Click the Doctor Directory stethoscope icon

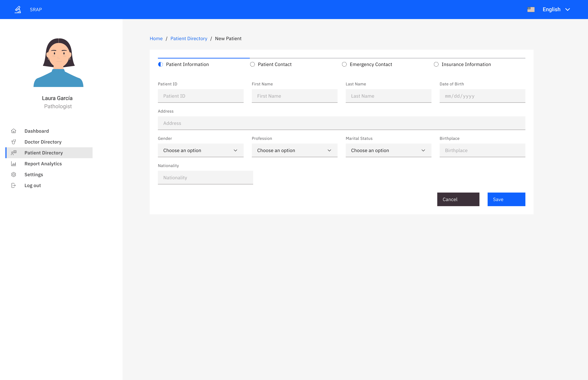coord(14,142)
